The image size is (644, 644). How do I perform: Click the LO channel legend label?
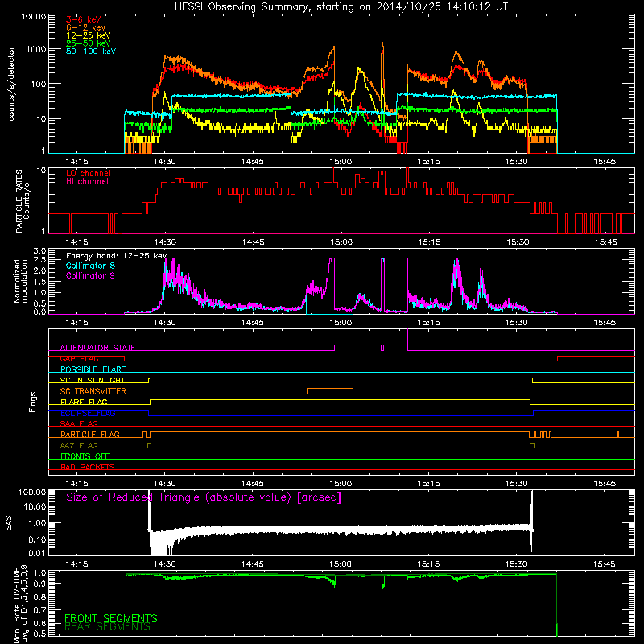pyautogui.click(x=89, y=173)
